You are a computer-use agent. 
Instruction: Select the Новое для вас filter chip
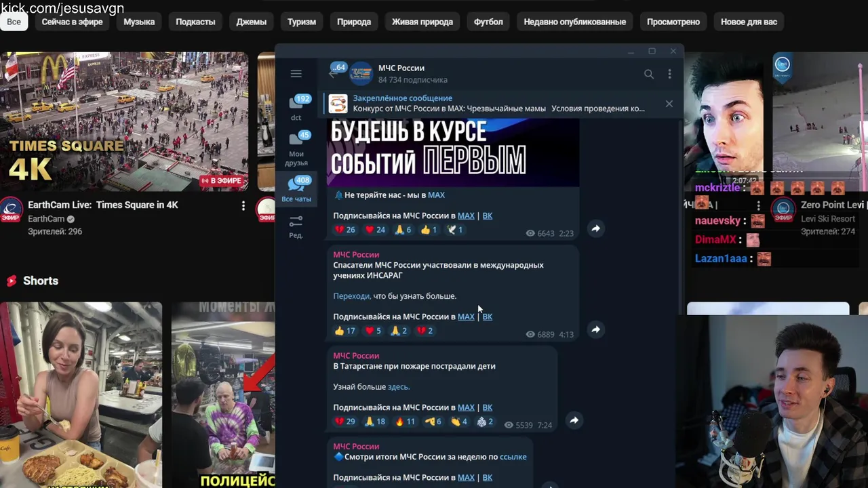(x=749, y=22)
